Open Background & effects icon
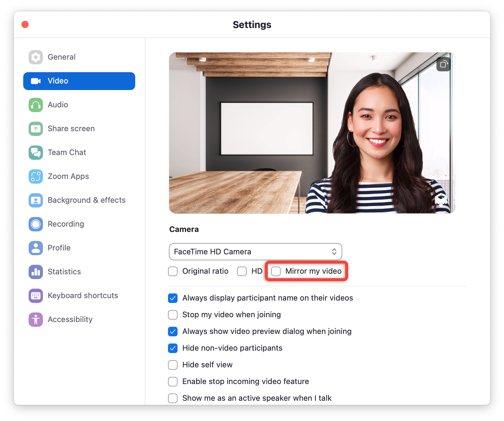This screenshot has height=421, width=504. tap(36, 200)
